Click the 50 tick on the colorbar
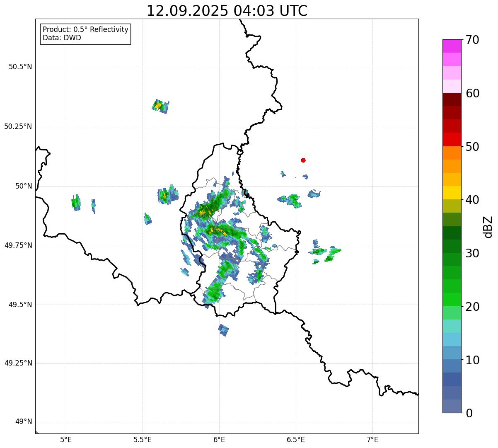The image size is (498, 448). pyautogui.click(x=472, y=147)
